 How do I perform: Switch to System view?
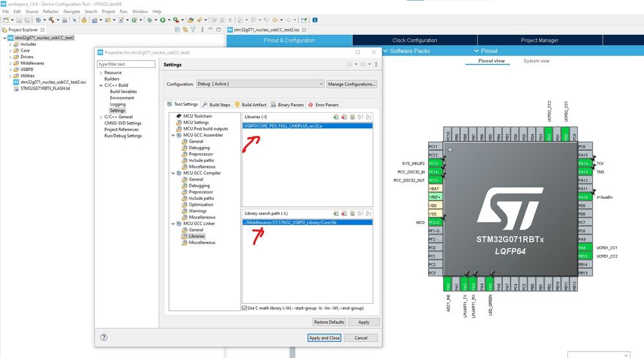click(536, 61)
